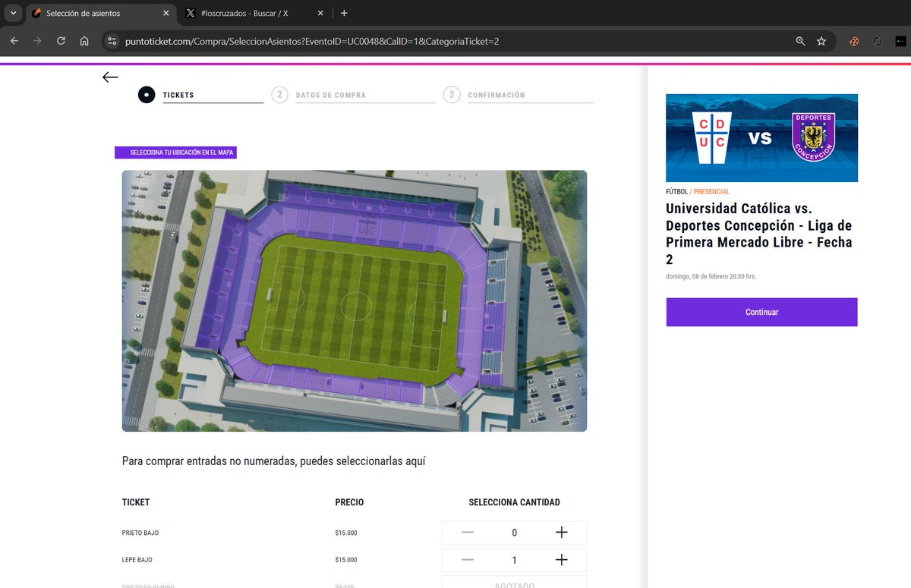This screenshot has height=588, width=911.
Task: Open the cookie extension icon
Action: [855, 41]
